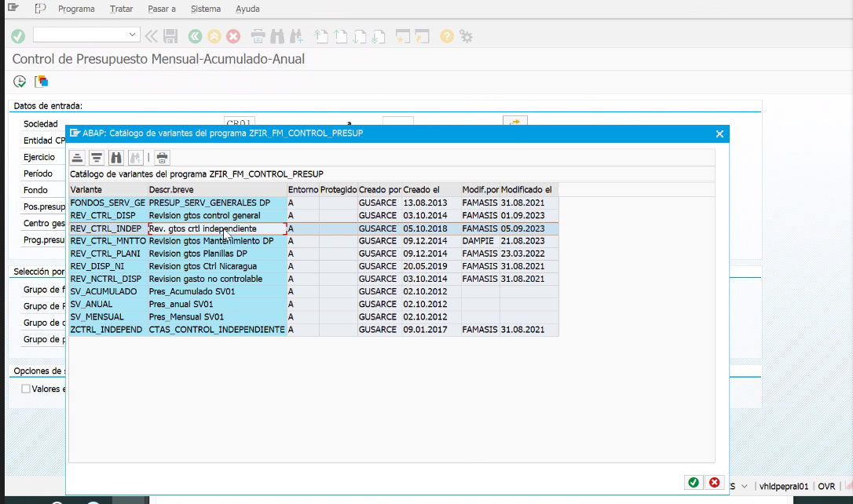
Task: Click the get variant icon beside execute
Action: pyautogui.click(x=42, y=81)
